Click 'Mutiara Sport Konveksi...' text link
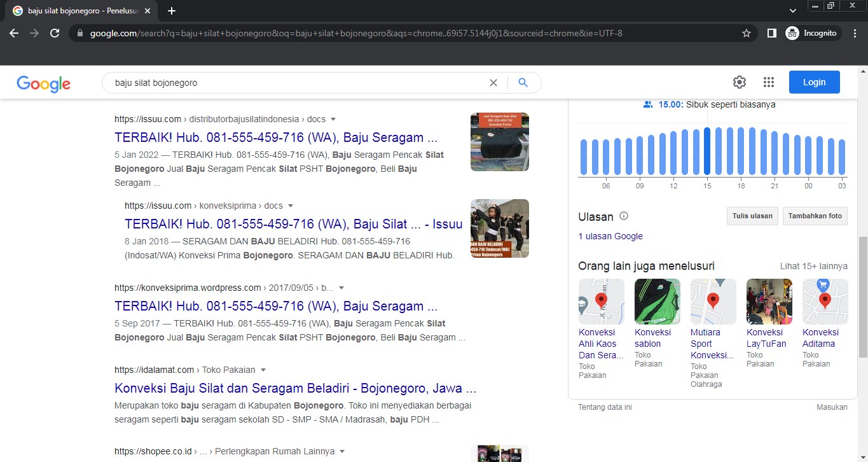Viewport: 868px width, 462px height. tap(712, 344)
